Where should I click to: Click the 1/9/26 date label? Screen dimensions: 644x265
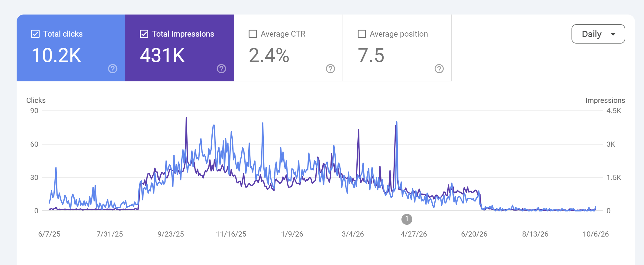pyautogui.click(x=292, y=234)
